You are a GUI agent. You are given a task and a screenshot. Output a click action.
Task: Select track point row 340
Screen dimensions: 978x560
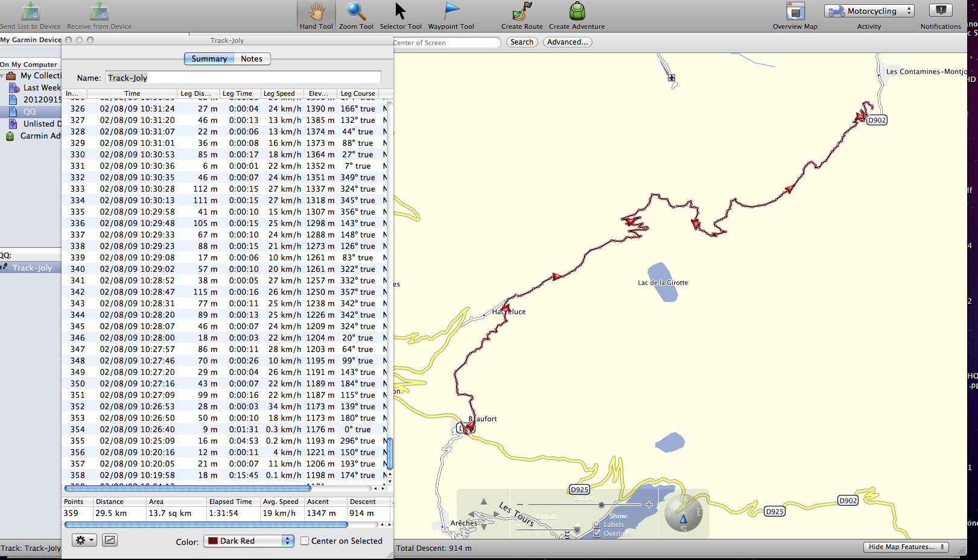tap(224, 269)
